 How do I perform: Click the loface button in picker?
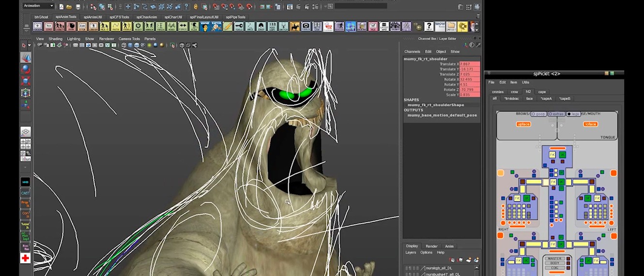tap(590, 124)
